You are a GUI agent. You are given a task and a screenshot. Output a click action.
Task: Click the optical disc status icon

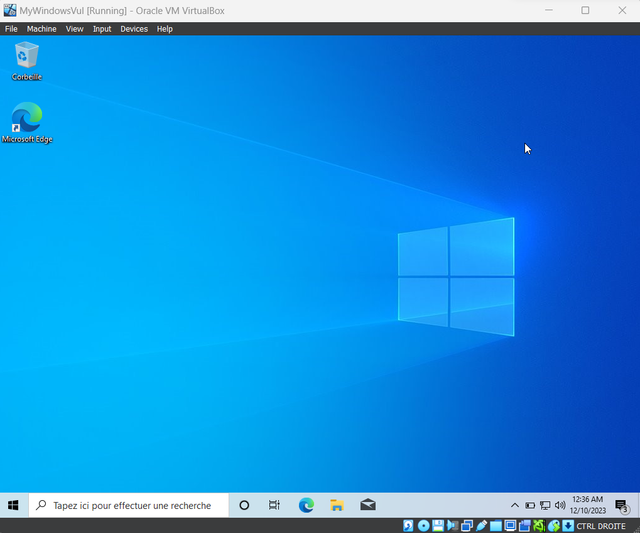coord(424,526)
